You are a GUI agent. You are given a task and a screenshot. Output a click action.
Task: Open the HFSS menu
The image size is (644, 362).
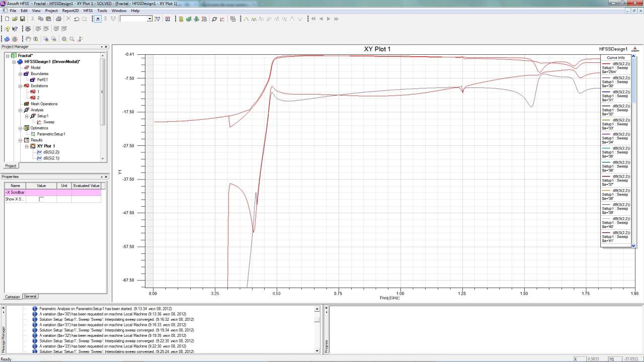pyautogui.click(x=88, y=11)
